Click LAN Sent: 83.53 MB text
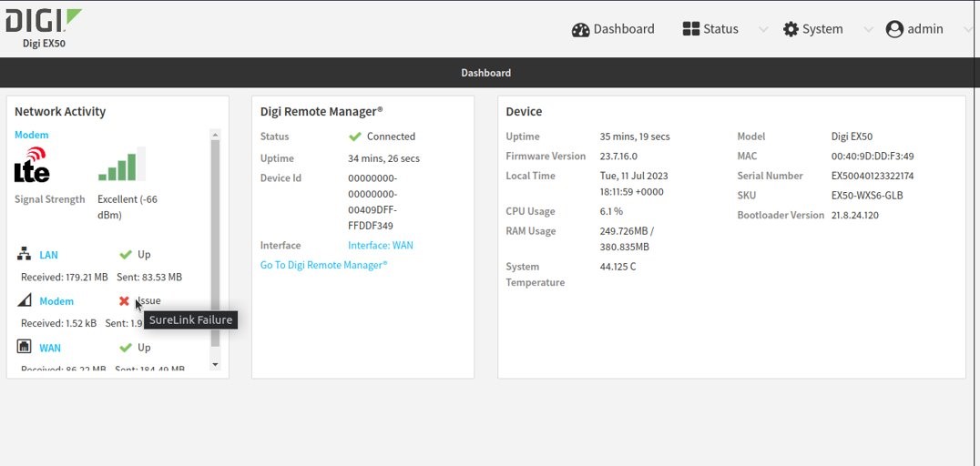The image size is (980, 466). point(148,278)
